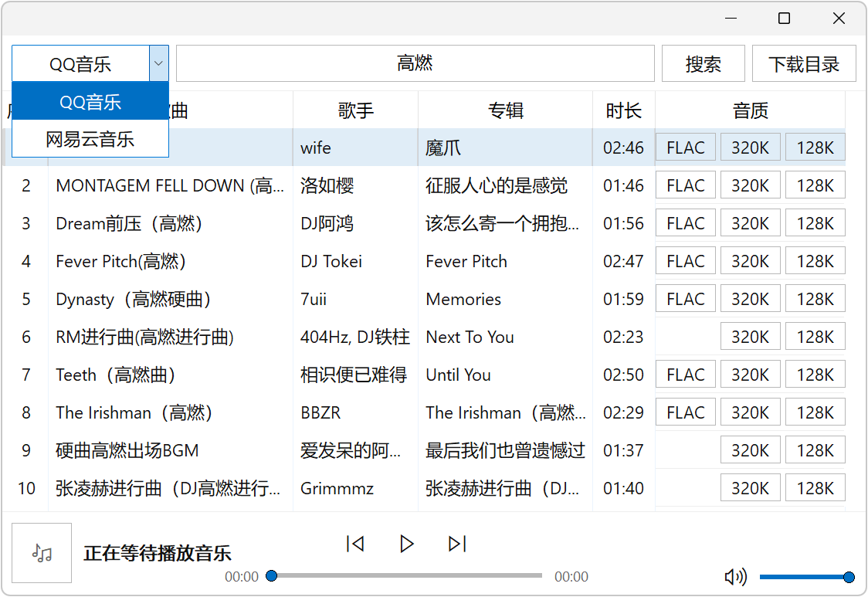Download FLAC for Dynasty（高燃硬曲）

point(685,299)
